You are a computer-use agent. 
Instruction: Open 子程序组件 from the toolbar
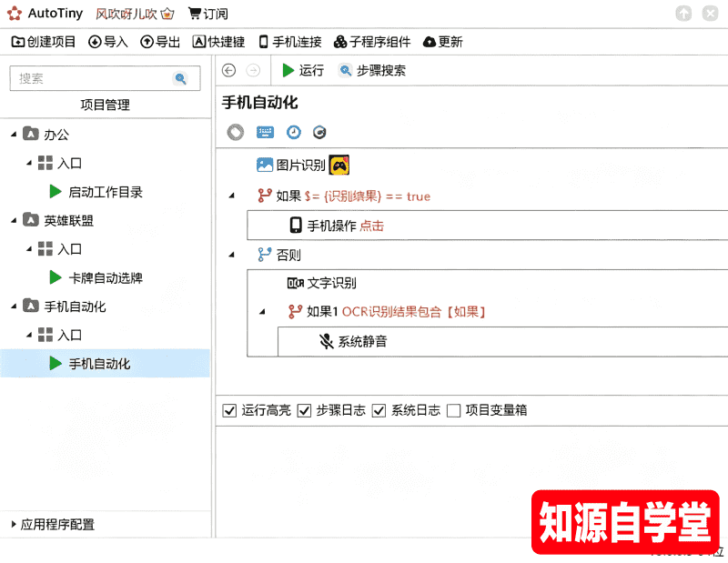(x=372, y=42)
